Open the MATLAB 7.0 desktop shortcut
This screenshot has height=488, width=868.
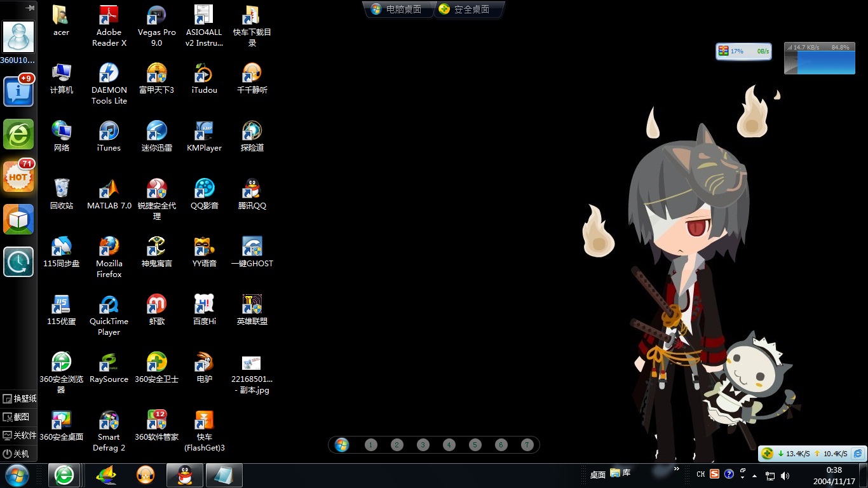(x=109, y=189)
